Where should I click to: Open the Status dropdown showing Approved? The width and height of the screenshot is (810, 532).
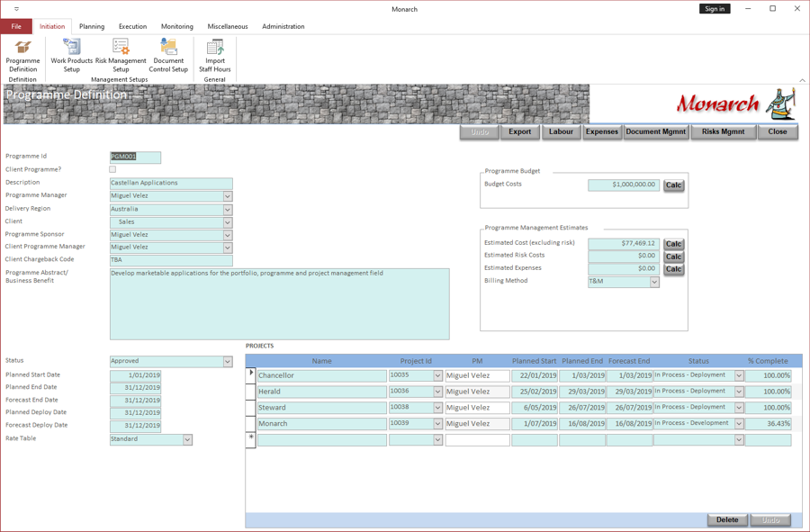point(228,362)
